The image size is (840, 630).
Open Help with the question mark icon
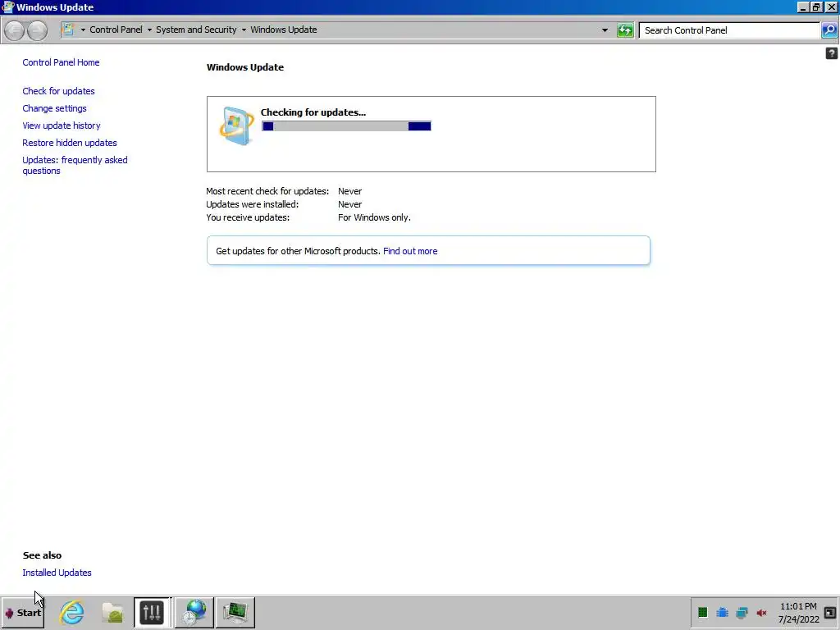[832, 53]
